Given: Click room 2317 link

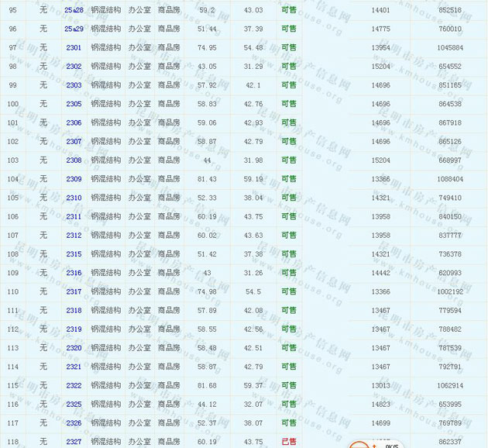Looking at the screenshot, I should point(74,291).
